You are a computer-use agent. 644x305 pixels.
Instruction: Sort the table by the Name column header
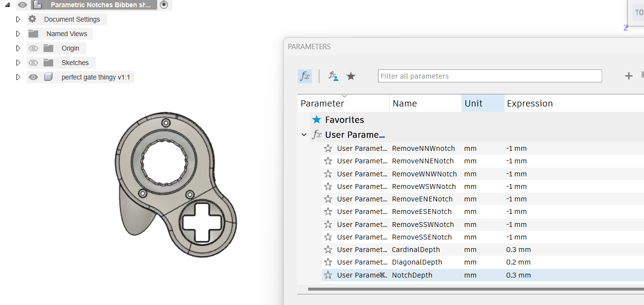pos(405,103)
